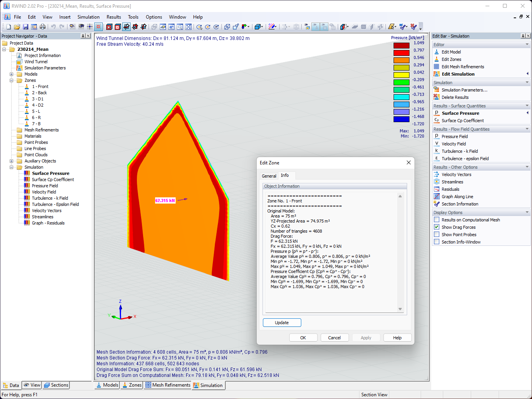Click Cancel in the Edit Zone dialog
Image resolution: width=532 pixels, height=399 pixels.
(x=335, y=338)
